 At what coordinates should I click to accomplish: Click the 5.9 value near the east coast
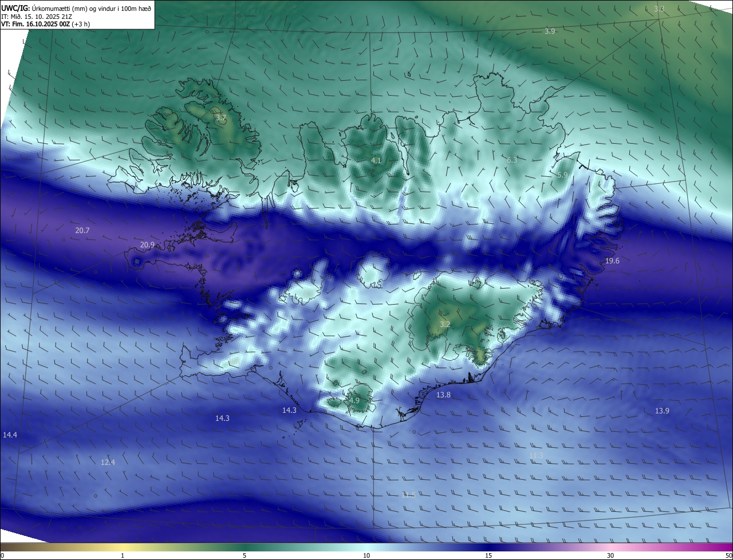coord(562,175)
